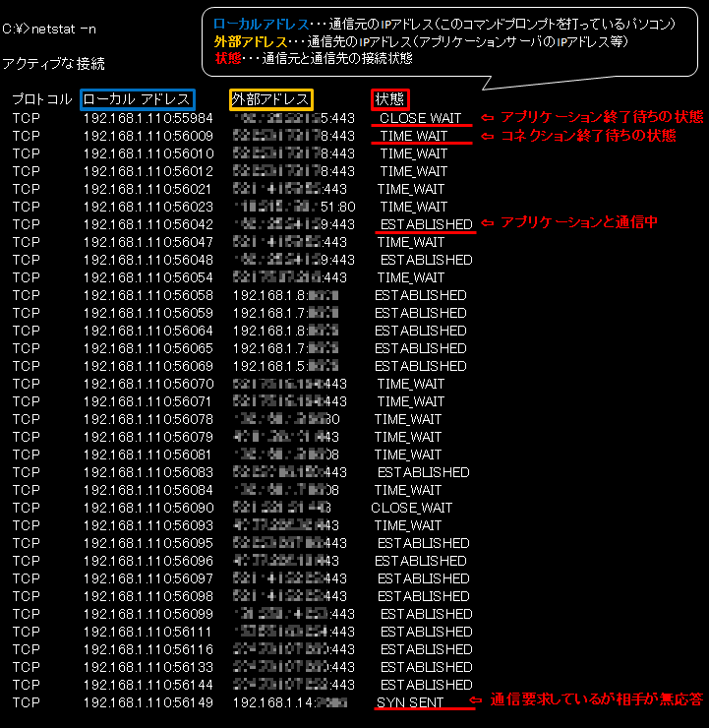The image size is (709, 728).
Task: Click CLOSE_WAIT state in the 56090 row
Action: click(412, 508)
